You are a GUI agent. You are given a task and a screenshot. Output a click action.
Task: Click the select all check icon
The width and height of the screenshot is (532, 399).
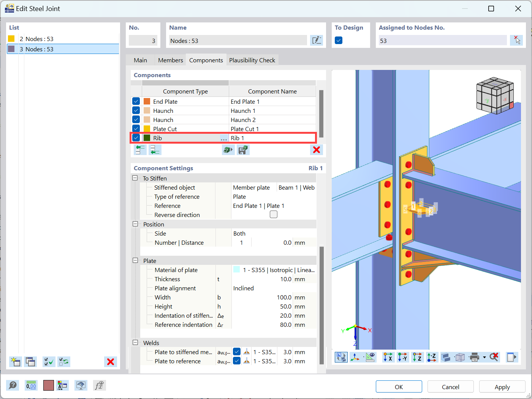coord(49,362)
